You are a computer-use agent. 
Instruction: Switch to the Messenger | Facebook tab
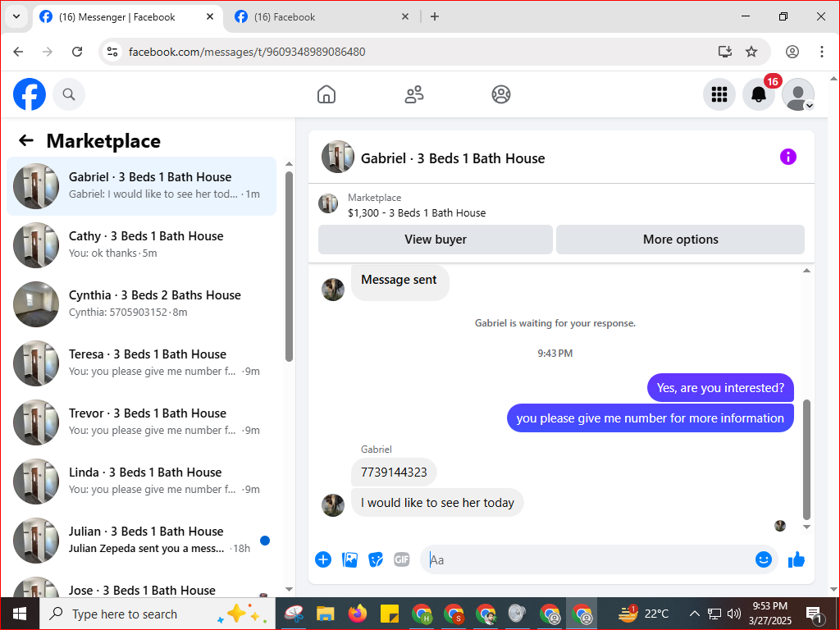click(x=127, y=16)
